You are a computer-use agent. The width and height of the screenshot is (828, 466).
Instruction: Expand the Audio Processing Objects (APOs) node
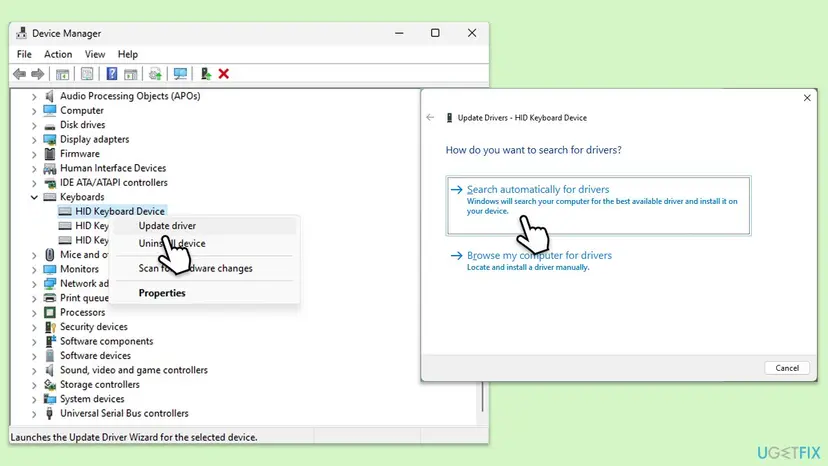[x=34, y=96]
